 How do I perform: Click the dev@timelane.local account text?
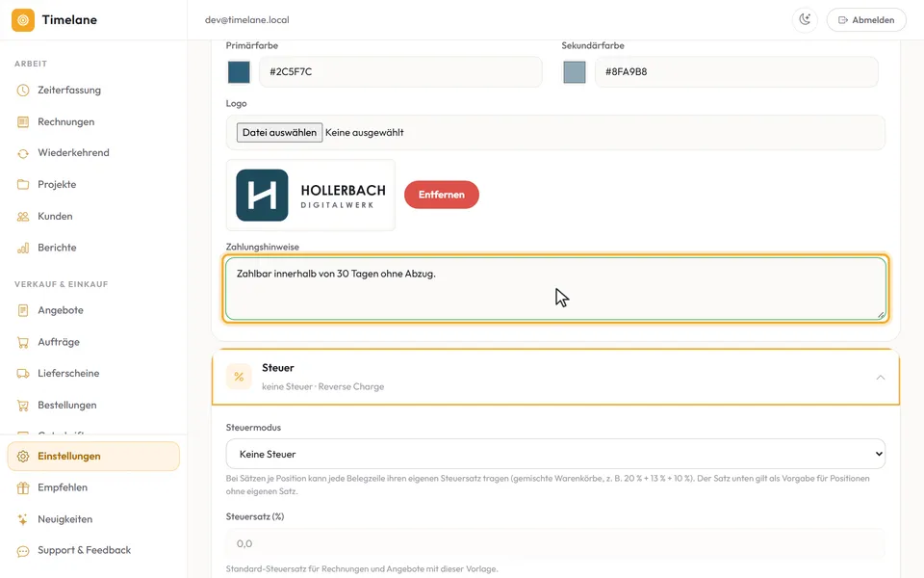pos(247,20)
